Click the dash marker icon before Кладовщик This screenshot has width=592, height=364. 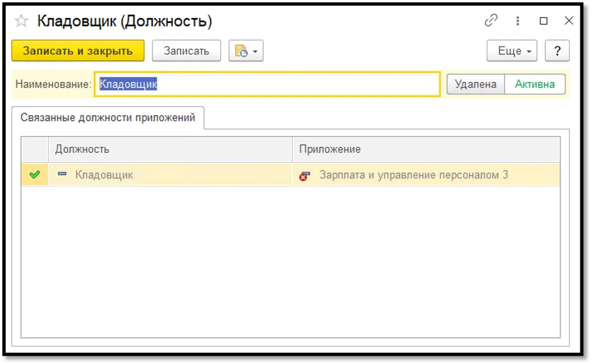(x=61, y=174)
